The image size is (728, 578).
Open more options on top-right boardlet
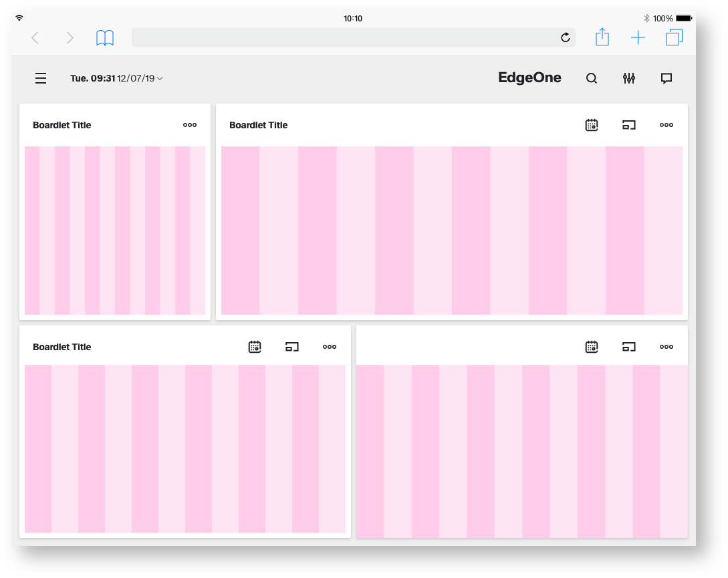666,125
